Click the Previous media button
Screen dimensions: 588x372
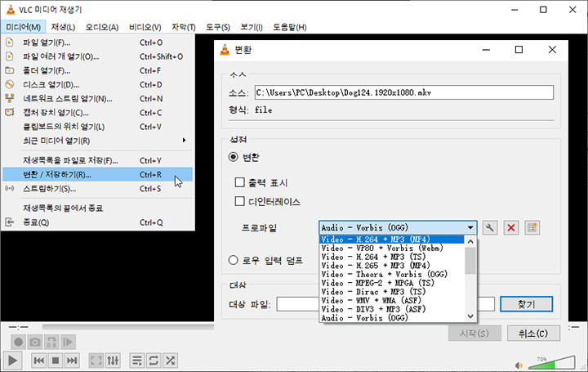click(x=38, y=361)
